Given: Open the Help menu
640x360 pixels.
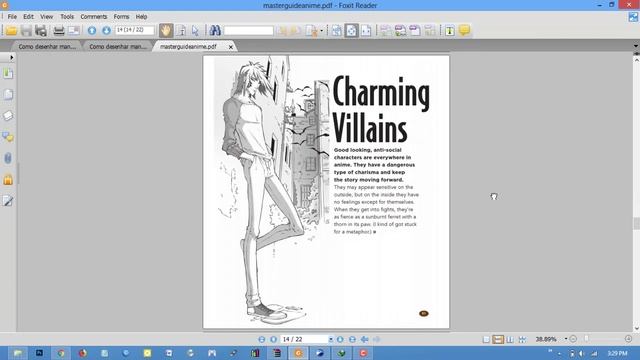Looking at the screenshot, I should click(141, 17).
